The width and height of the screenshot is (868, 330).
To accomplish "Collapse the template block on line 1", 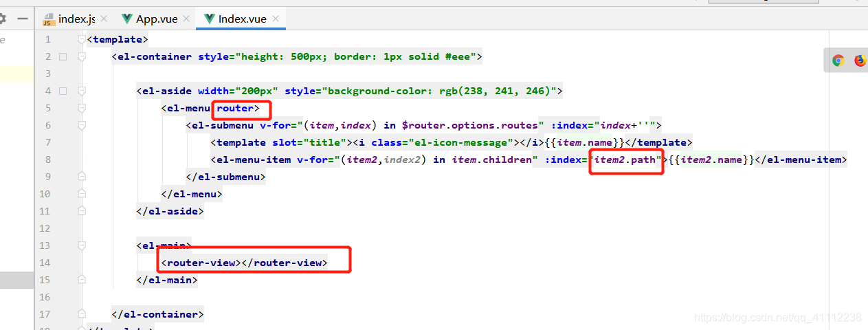I will tap(82, 39).
